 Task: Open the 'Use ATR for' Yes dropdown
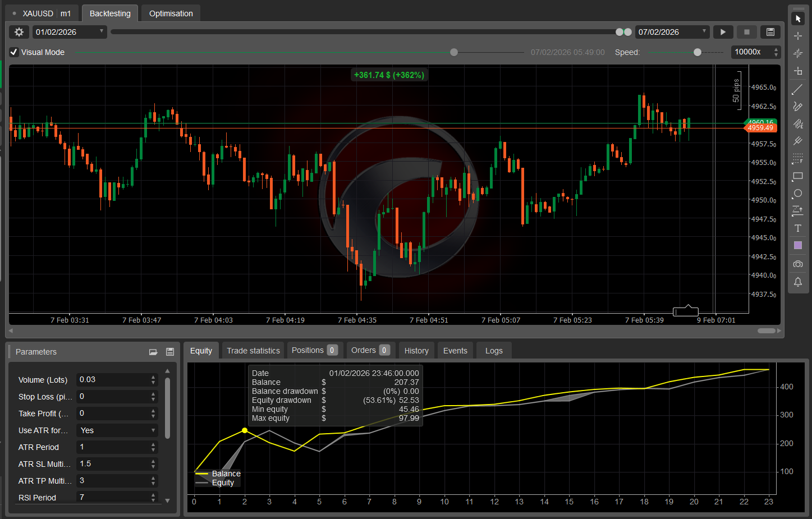pyautogui.click(x=117, y=430)
